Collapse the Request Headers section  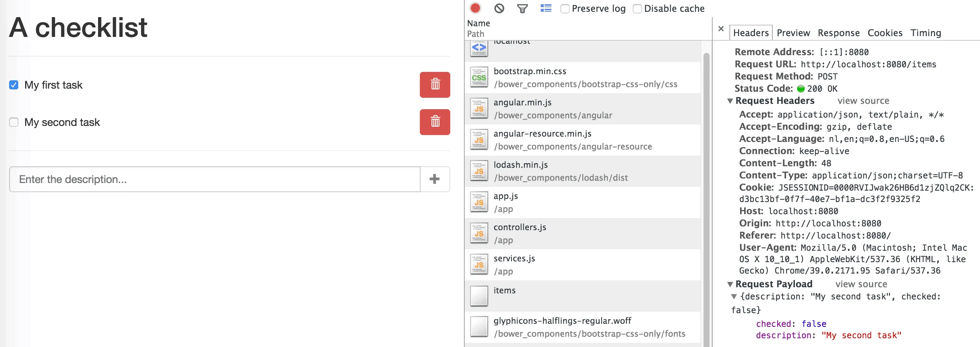point(730,101)
